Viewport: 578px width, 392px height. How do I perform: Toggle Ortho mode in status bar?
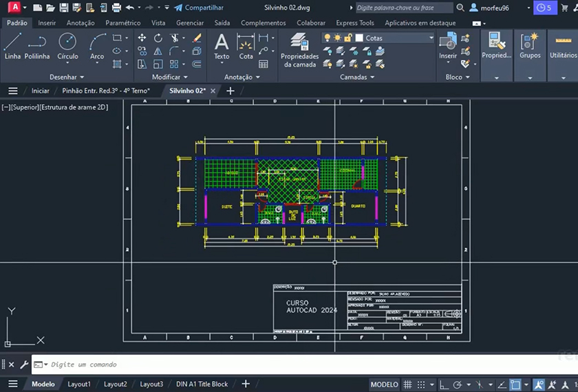[442, 384]
